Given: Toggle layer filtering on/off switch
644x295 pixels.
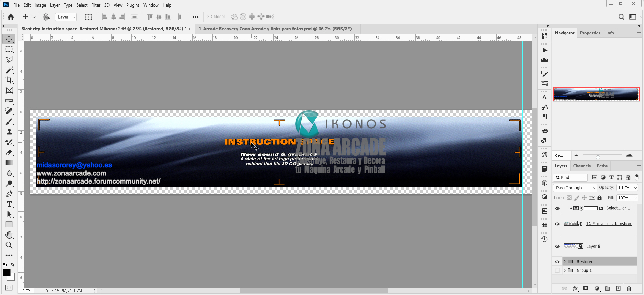Looking at the screenshot, I should point(637,177).
